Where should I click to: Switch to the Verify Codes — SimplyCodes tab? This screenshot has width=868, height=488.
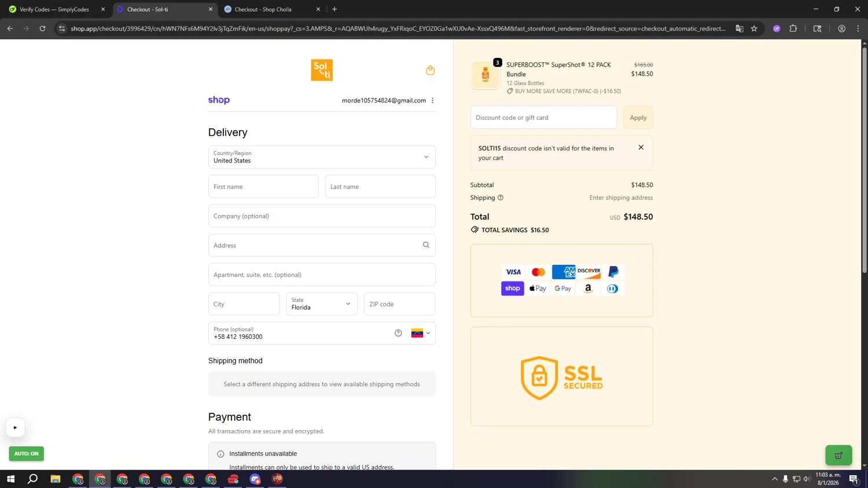point(55,9)
